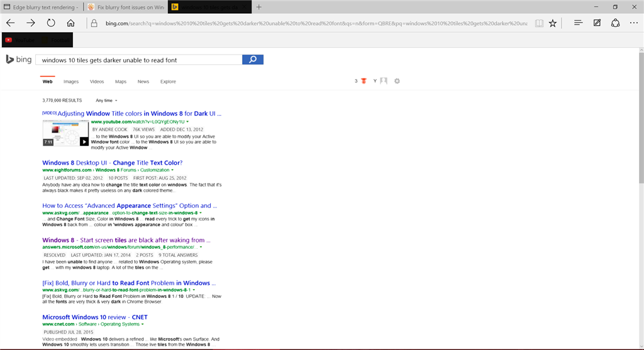Switch to Edge blurry text rendering tab
Image resolution: width=644 pixels, height=350 pixels.
tap(42, 7)
